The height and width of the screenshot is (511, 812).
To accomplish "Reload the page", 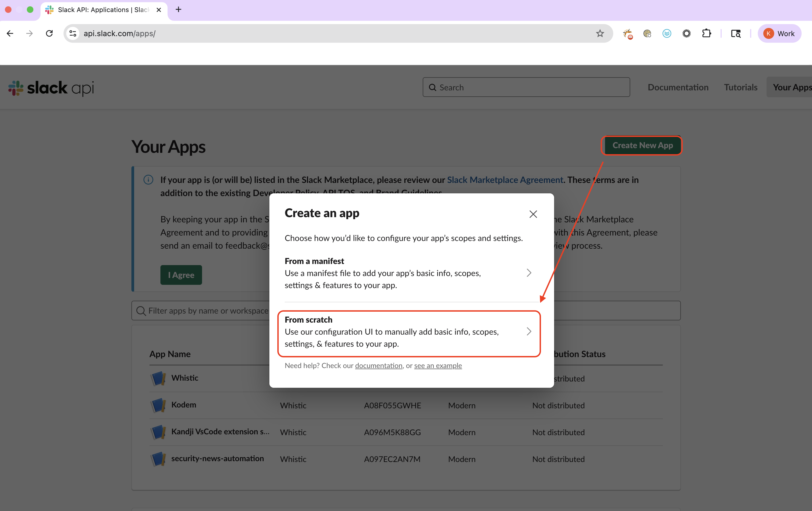I will click(49, 33).
